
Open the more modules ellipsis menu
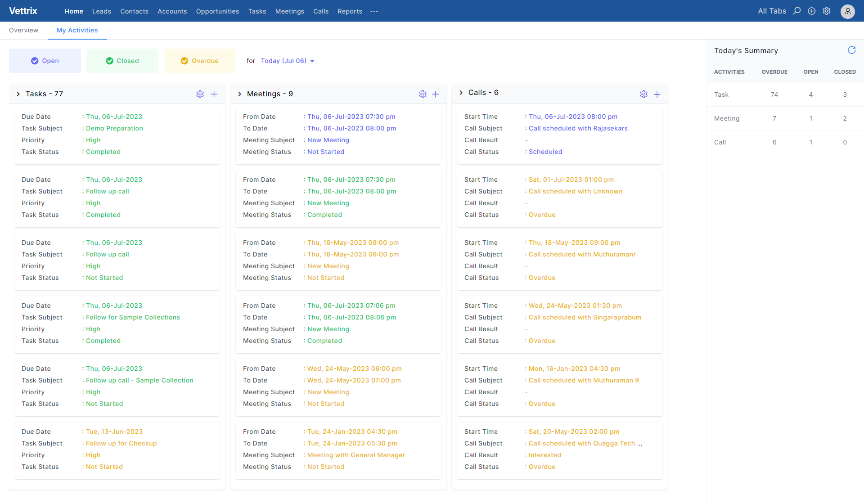tap(374, 11)
